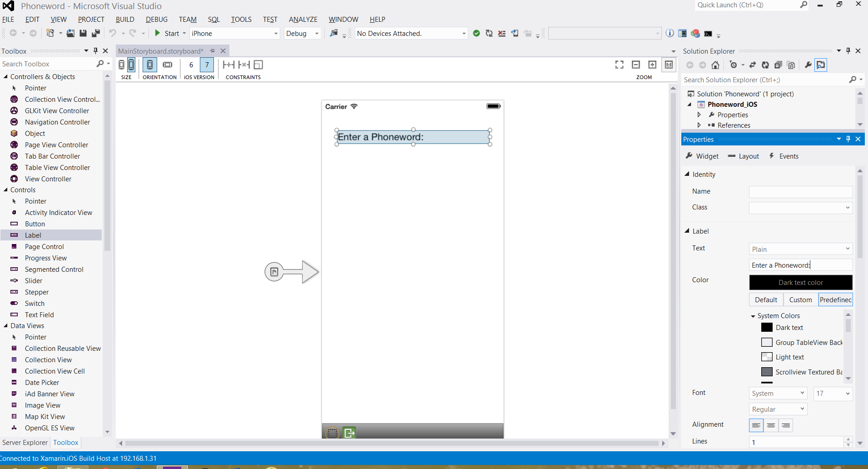This screenshot has height=469, width=868.
Task: Open the Solution Explorer properties wrench icon
Action: click(808, 65)
